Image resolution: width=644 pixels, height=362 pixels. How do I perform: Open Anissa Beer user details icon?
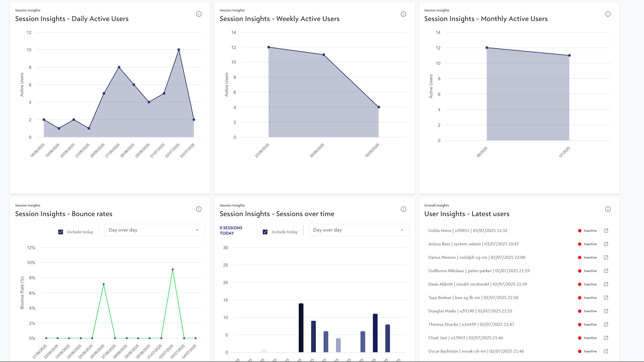coord(606,244)
